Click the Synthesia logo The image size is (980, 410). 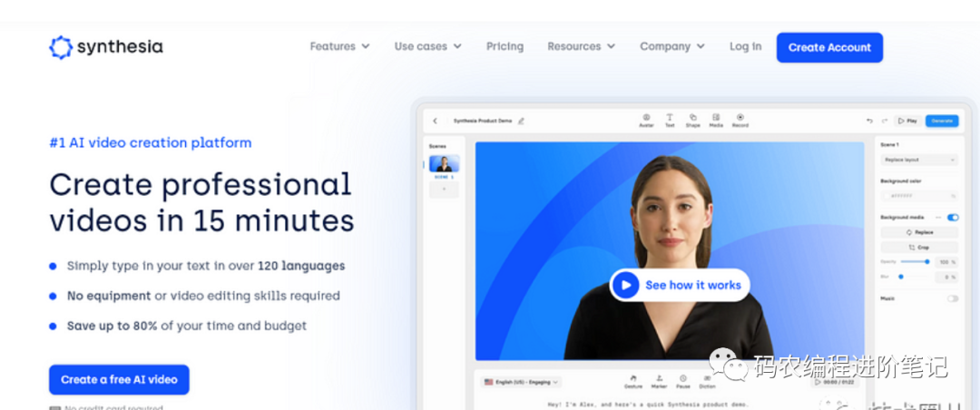[106, 47]
